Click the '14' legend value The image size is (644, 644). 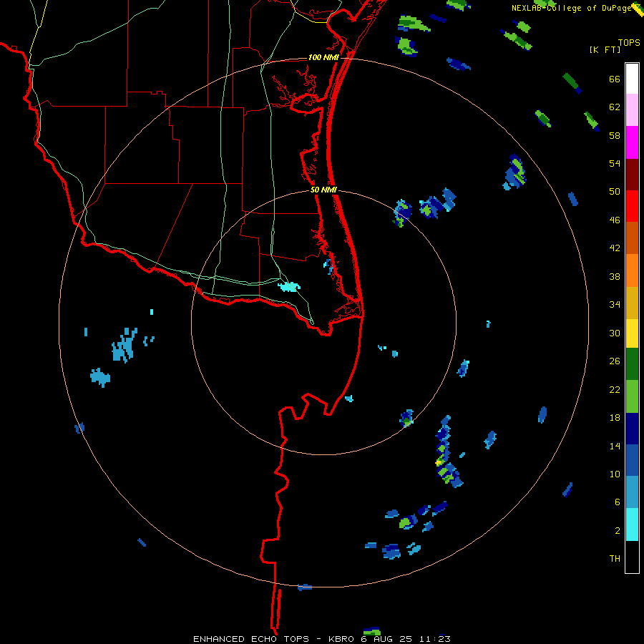[615, 446]
